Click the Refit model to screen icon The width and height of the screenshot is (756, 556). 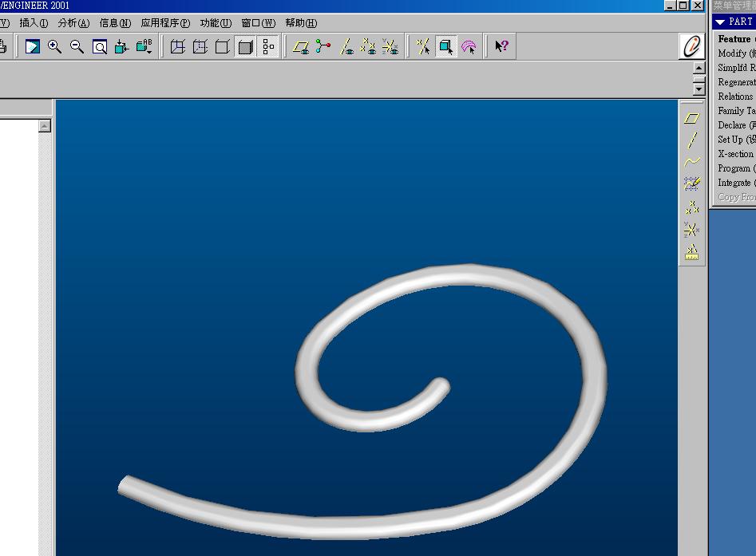coord(99,47)
